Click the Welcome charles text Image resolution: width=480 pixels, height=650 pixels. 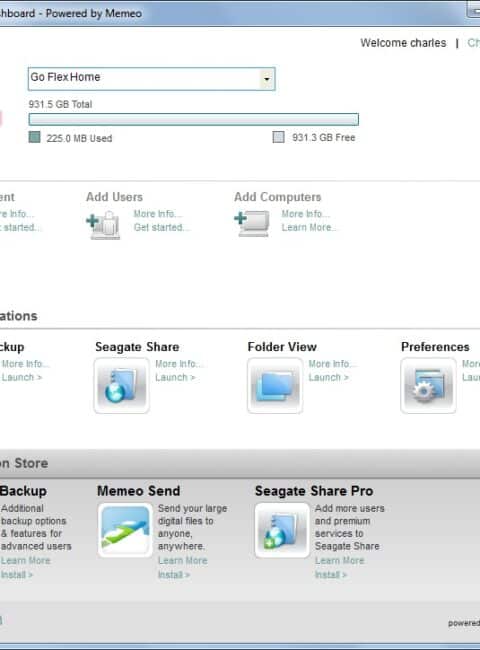click(403, 43)
